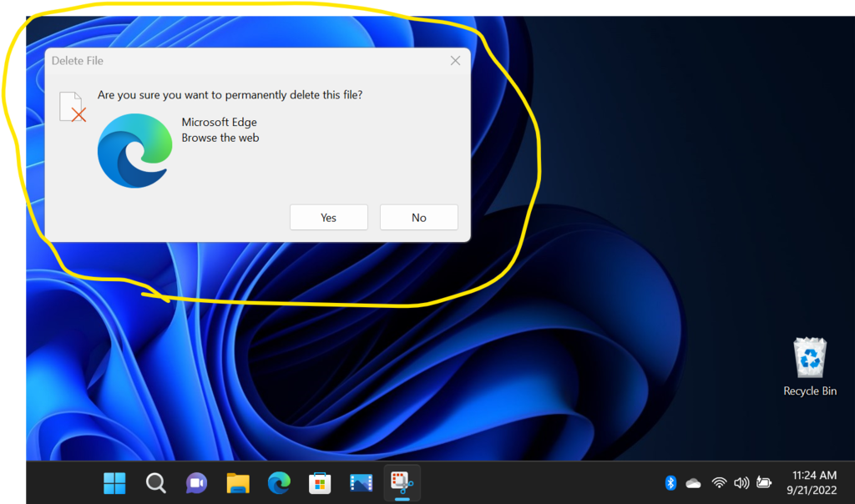Screen dimensions: 855x504
Task: Launch Microsoft Edge from taskbar
Action: [x=279, y=483]
